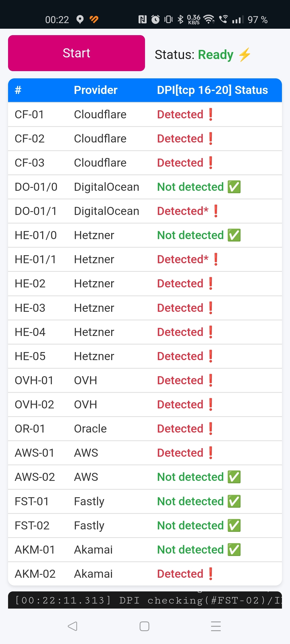The width and height of the screenshot is (290, 644).
Task: Tap the red exclamation in AKM-02 row
Action: tap(211, 574)
